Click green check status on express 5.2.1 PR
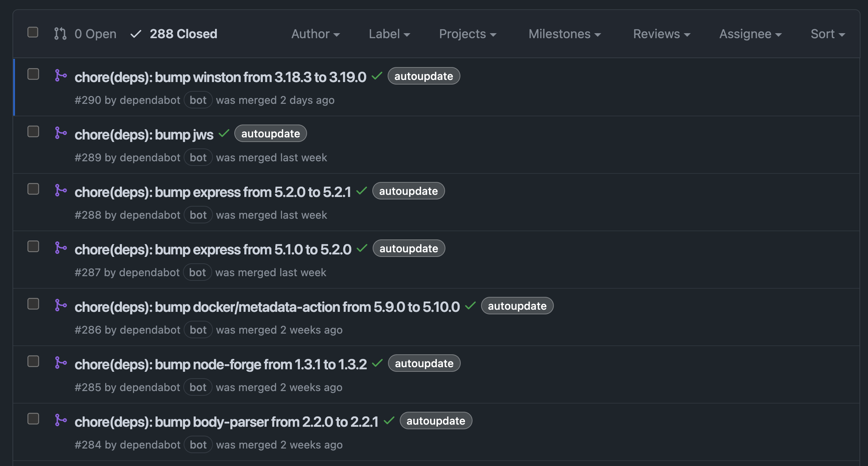The width and height of the screenshot is (868, 466). [362, 191]
